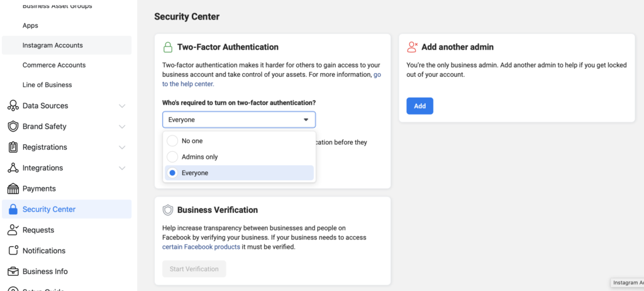
Task: Open Instagram Accounts in the sidebar
Action: pos(53,45)
